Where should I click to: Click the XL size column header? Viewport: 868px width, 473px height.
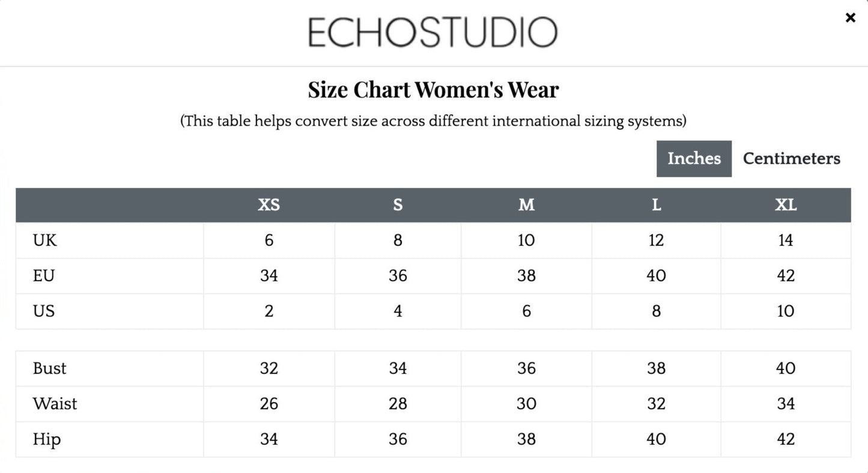click(786, 205)
